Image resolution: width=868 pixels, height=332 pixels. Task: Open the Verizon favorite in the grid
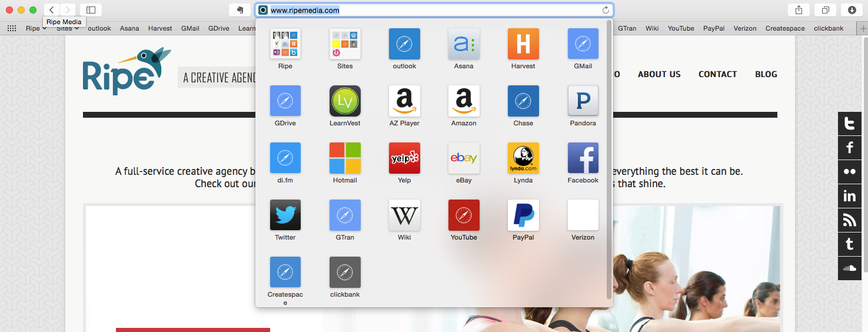pos(583,215)
